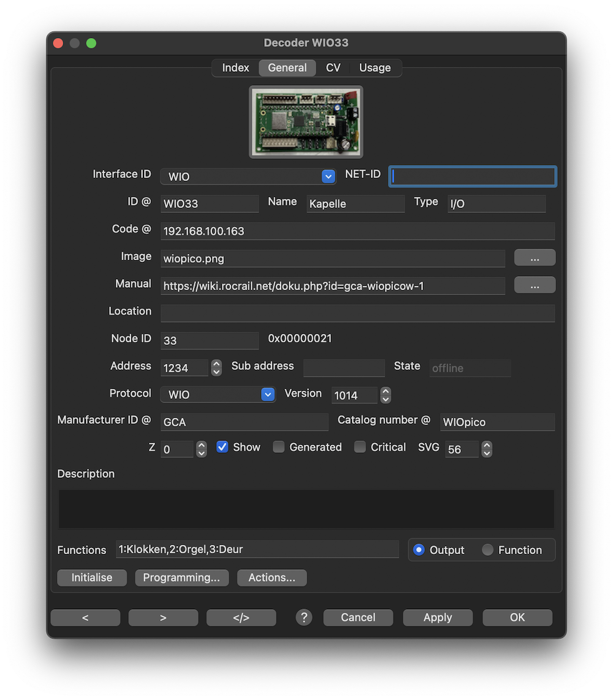The width and height of the screenshot is (613, 700).
Task: Click the help question mark icon
Action: coord(304,617)
